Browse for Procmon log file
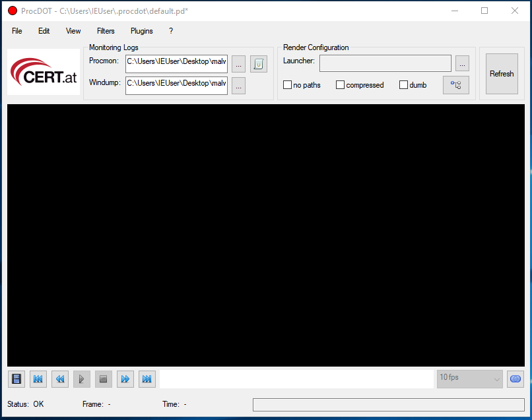The width and height of the screenshot is (532, 420). click(238, 64)
